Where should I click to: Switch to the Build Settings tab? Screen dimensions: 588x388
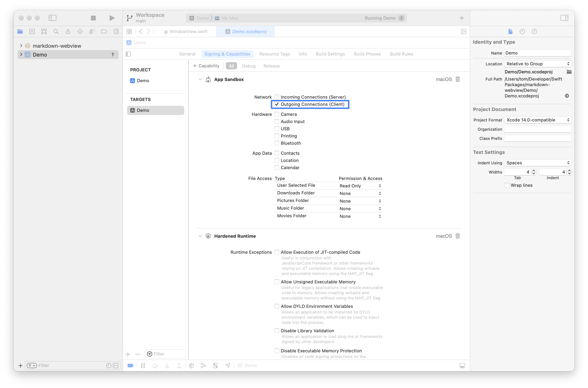pyautogui.click(x=330, y=54)
